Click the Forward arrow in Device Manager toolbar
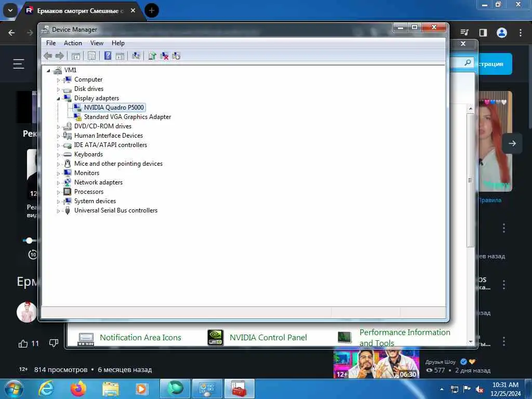 (x=59, y=56)
